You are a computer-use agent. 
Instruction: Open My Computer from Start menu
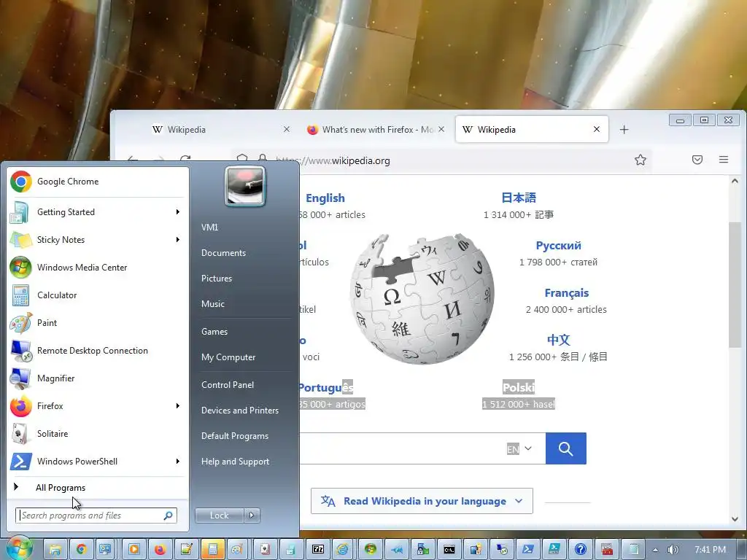point(228,357)
